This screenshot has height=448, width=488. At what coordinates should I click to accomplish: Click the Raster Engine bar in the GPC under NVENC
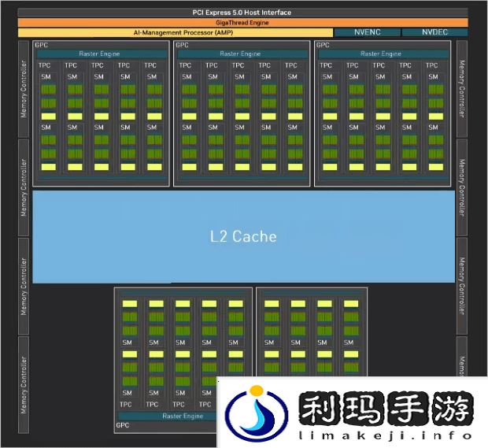[x=383, y=54]
